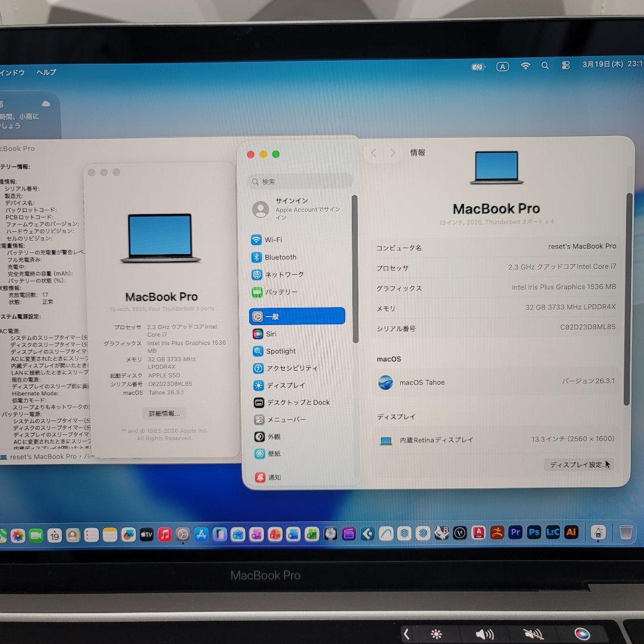644x644 pixels.
Task: Launch Photoshop from the Dock
Action: (534, 532)
